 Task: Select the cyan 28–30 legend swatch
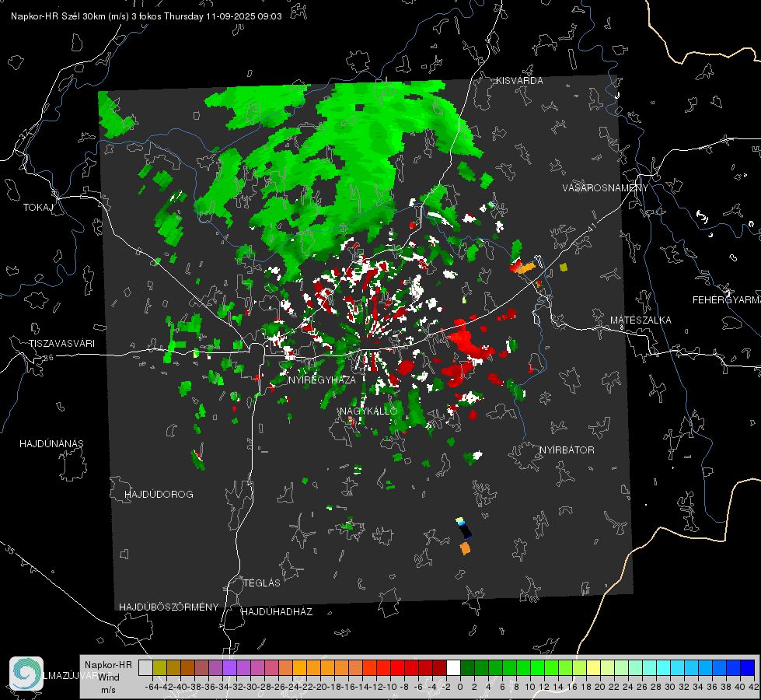664,668
